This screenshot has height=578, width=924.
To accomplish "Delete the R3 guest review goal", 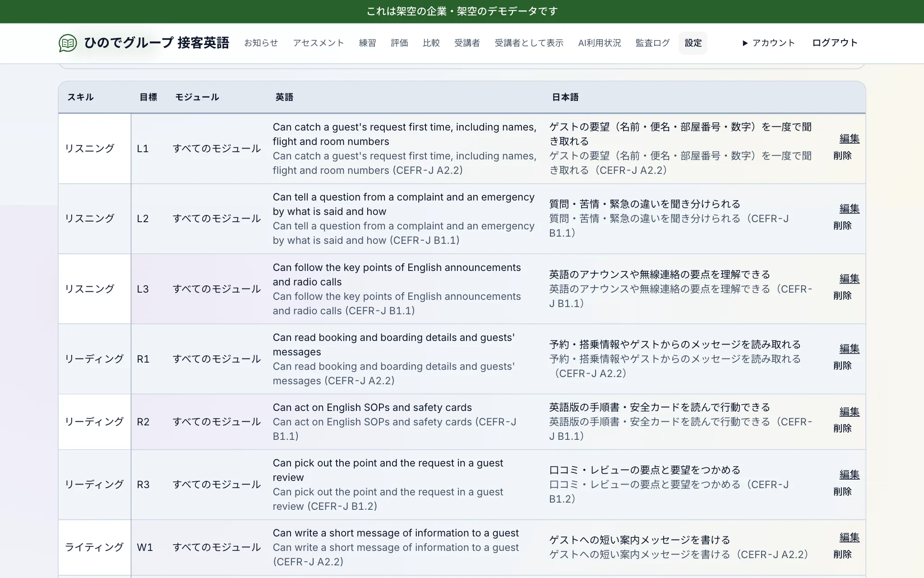I will [842, 491].
